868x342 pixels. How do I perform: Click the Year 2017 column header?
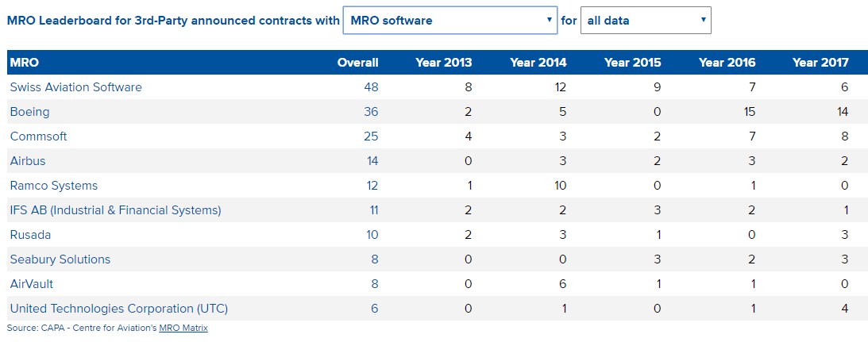[x=820, y=63]
